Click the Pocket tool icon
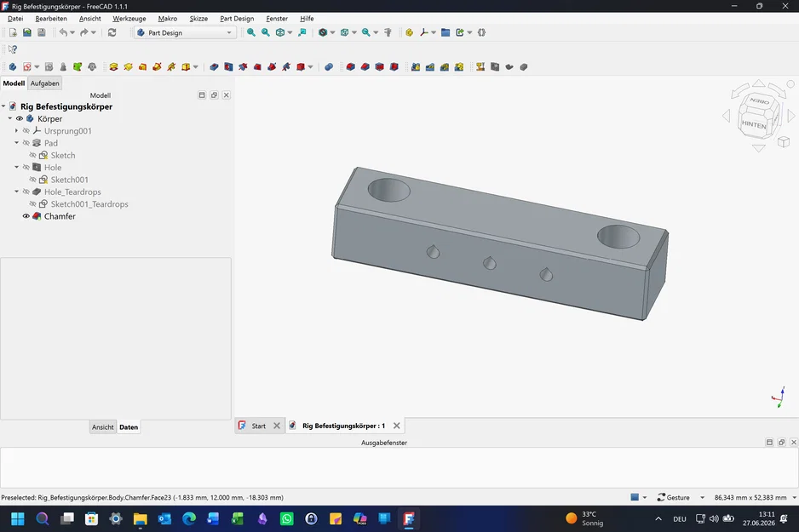Viewport: 799px width, 532px height. (x=214, y=66)
